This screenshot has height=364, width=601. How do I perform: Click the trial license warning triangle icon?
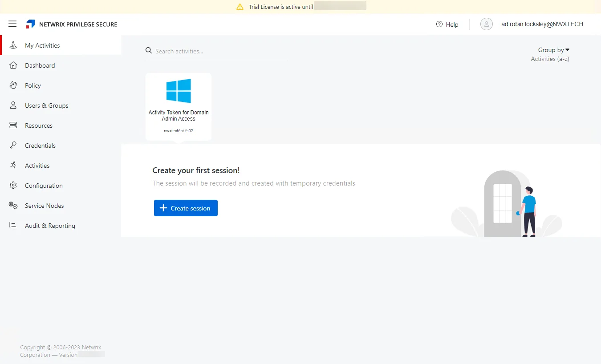[240, 7]
